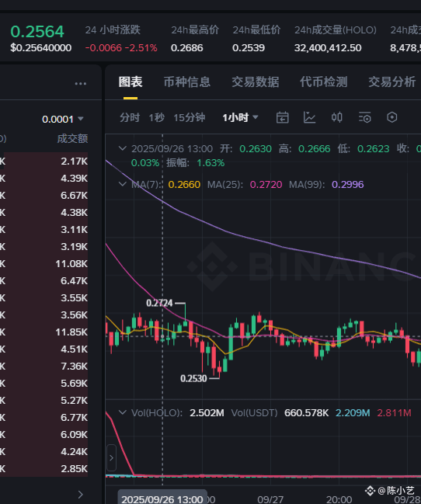
Task: Collapse the MA(7) indicator row
Action: (122, 184)
